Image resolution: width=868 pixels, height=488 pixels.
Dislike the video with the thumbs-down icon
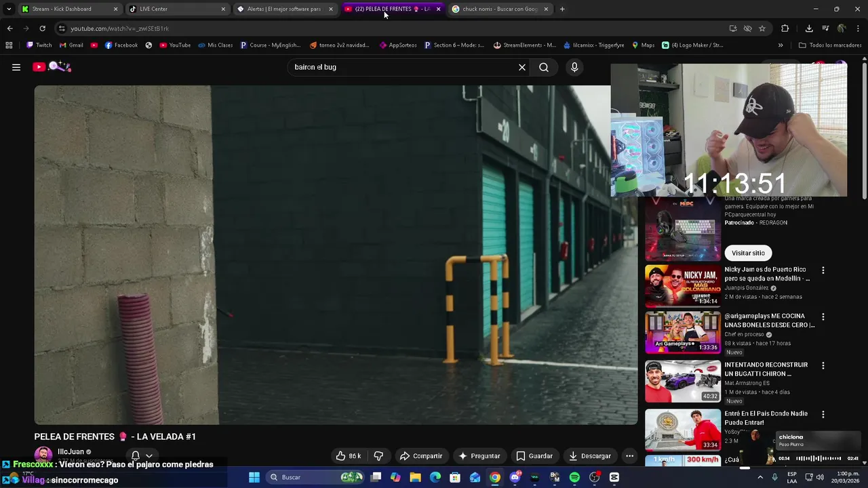tap(378, 456)
